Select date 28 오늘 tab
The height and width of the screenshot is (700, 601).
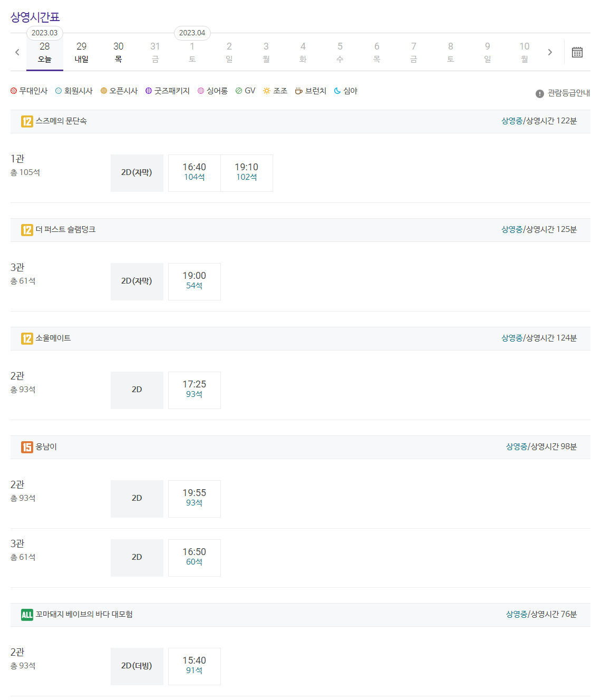click(45, 52)
